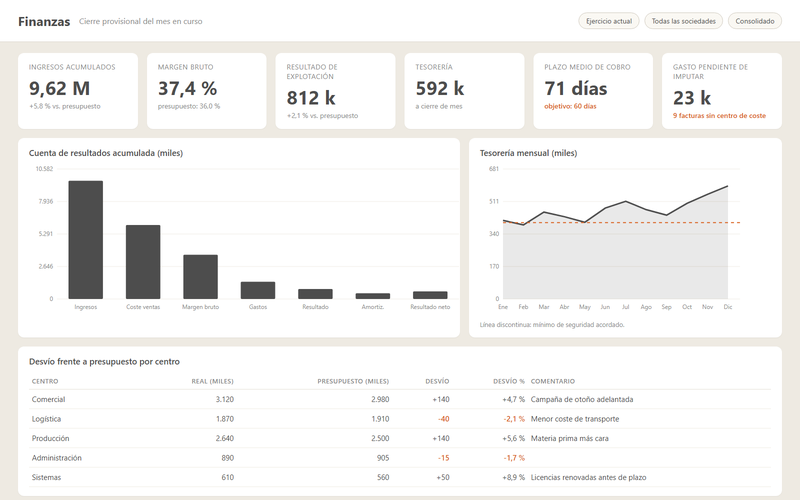Sort by the Centro column header
This screenshot has width=800, height=500.
[45, 381]
